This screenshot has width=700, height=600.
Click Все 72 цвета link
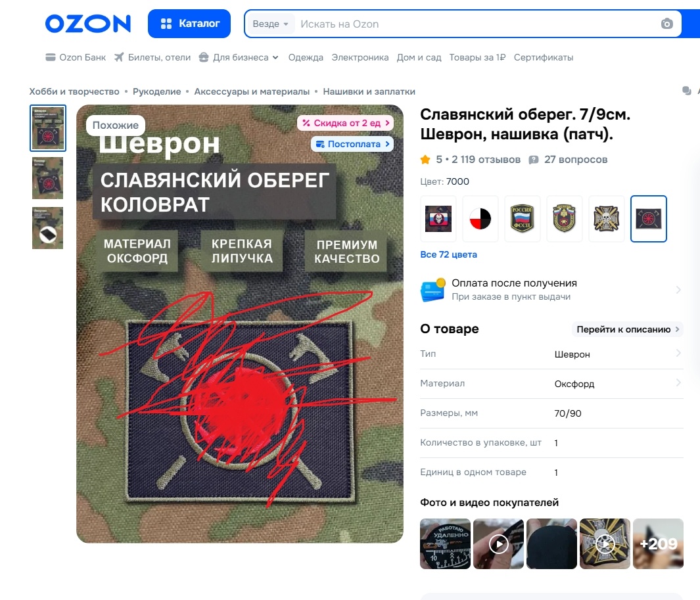pos(449,254)
